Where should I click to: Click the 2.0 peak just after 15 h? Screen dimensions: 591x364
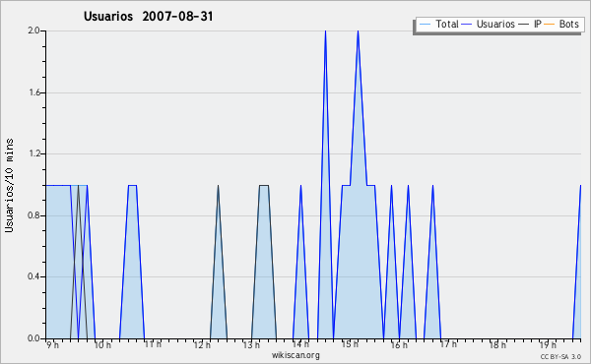tap(359, 31)
